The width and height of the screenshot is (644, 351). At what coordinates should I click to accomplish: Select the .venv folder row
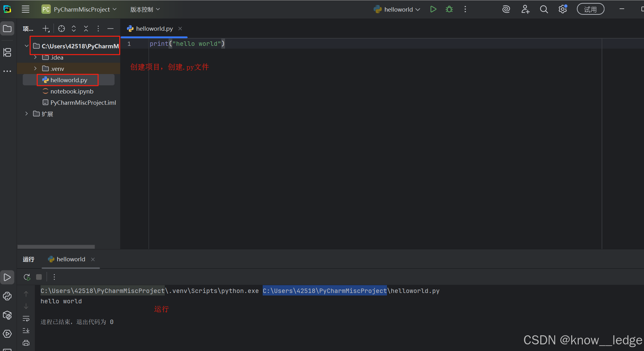[x=69, y=69]
